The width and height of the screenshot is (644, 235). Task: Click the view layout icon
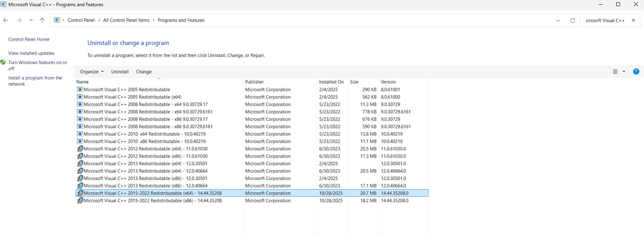pos(615,72)
